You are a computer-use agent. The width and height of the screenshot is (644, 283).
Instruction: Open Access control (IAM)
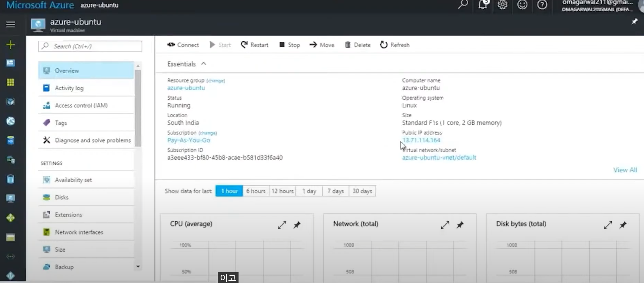(86, 105)
